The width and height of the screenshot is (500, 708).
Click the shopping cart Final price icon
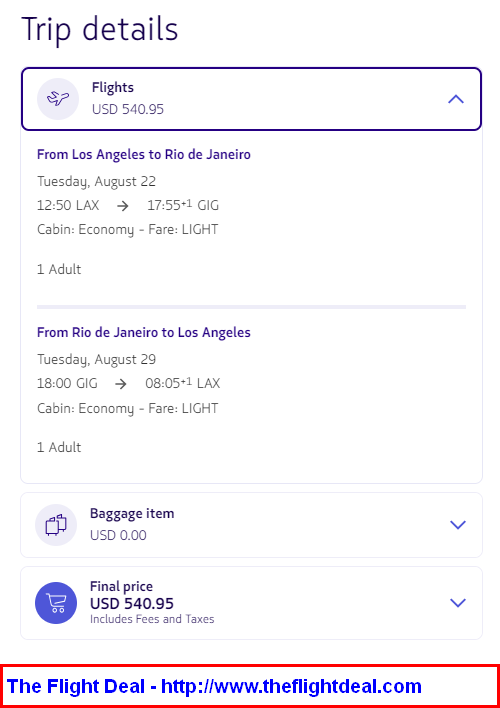pos(56,603)
